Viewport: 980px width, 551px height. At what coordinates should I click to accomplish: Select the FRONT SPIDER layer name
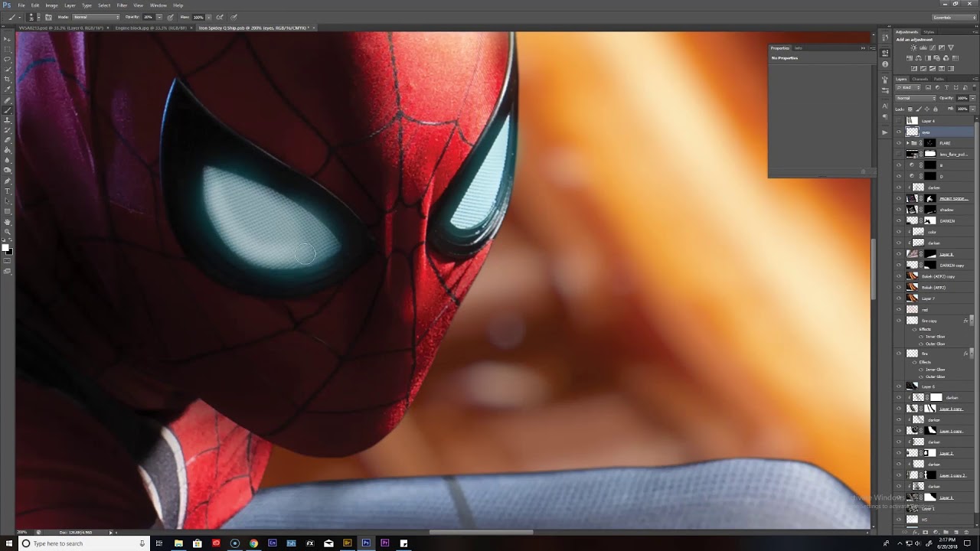954,198
